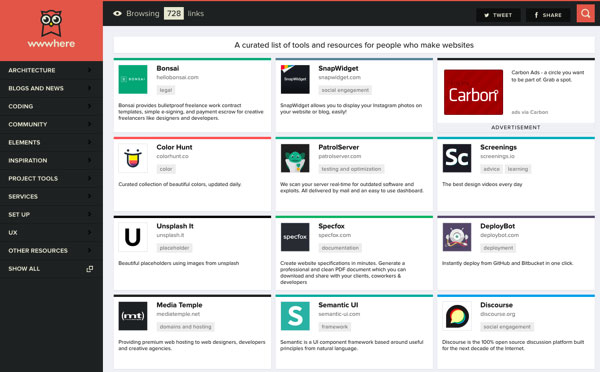Open the Semantic UI S logo
Screen dimensions: 600x372
pos(295,316)
